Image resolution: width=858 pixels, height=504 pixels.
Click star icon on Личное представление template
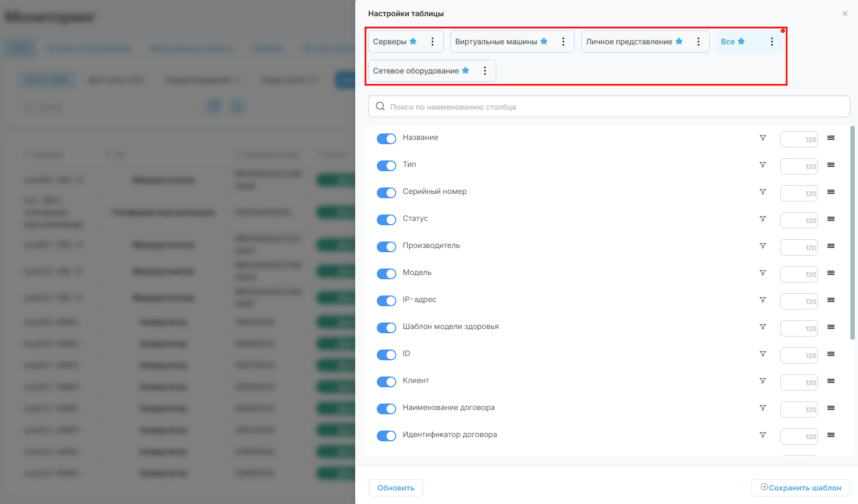coord(679,41)
